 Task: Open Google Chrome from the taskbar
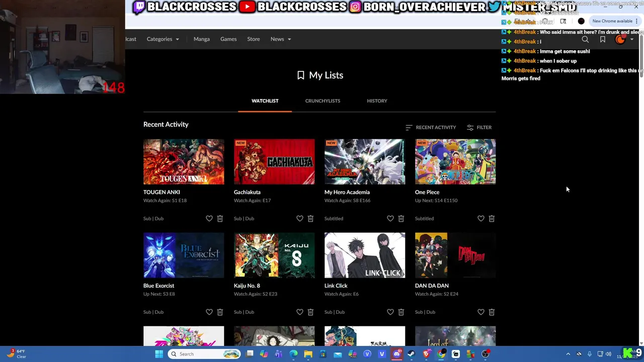point(441,354)
